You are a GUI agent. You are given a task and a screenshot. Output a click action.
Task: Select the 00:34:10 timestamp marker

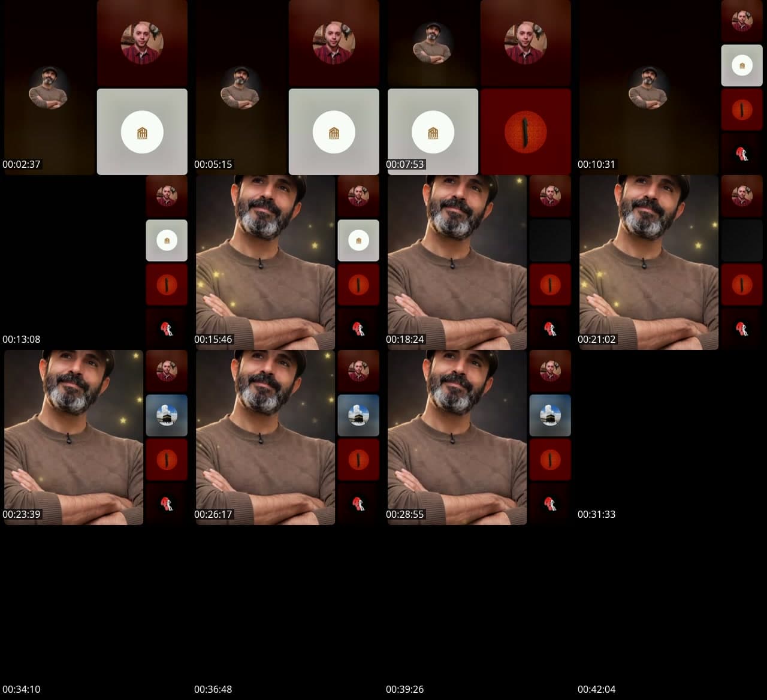22,689
